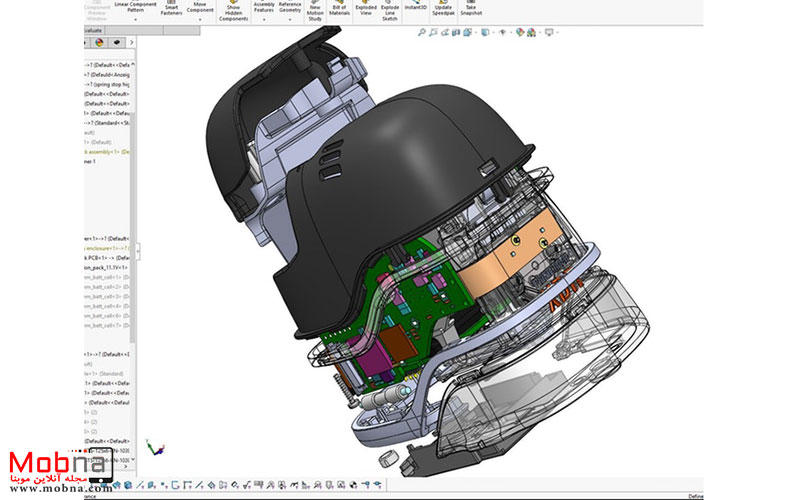The width and height of the screenshot is (785, 500).
Task: Toggle Show Hidden Components
Action: click(x=233, y=11)
